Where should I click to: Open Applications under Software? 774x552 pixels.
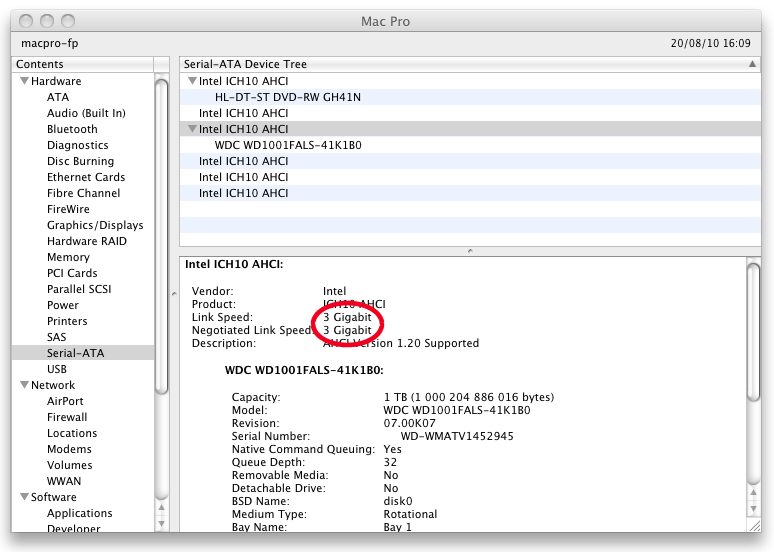click(79, 513)
